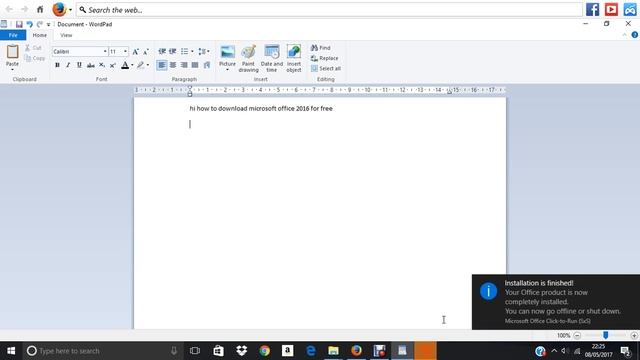Undo the last action

[x=29, y=24]
